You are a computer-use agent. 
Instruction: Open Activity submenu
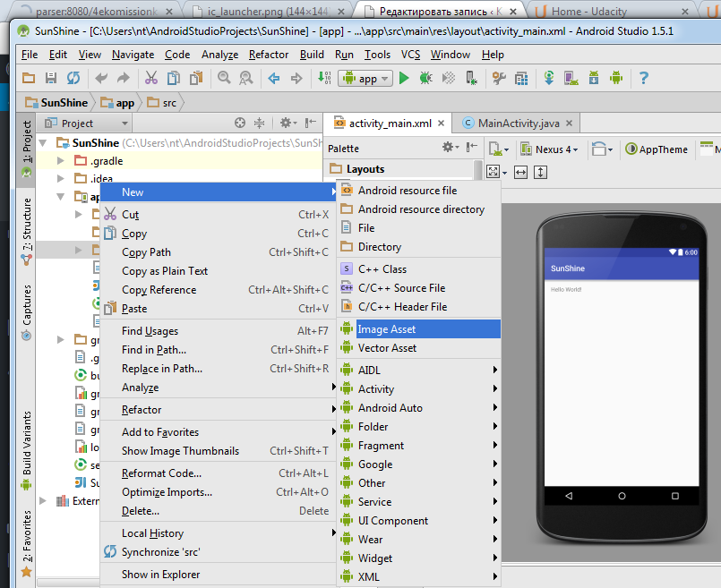418,389
